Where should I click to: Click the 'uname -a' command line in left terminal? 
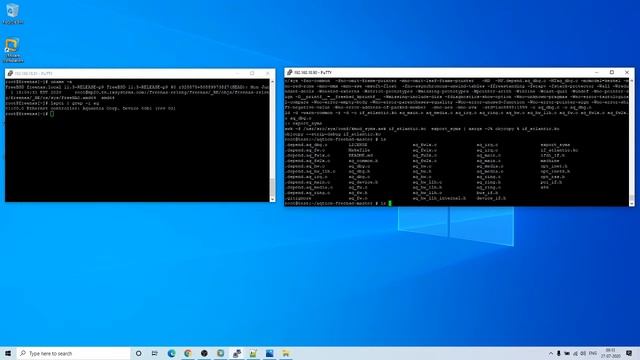[39, 82]
